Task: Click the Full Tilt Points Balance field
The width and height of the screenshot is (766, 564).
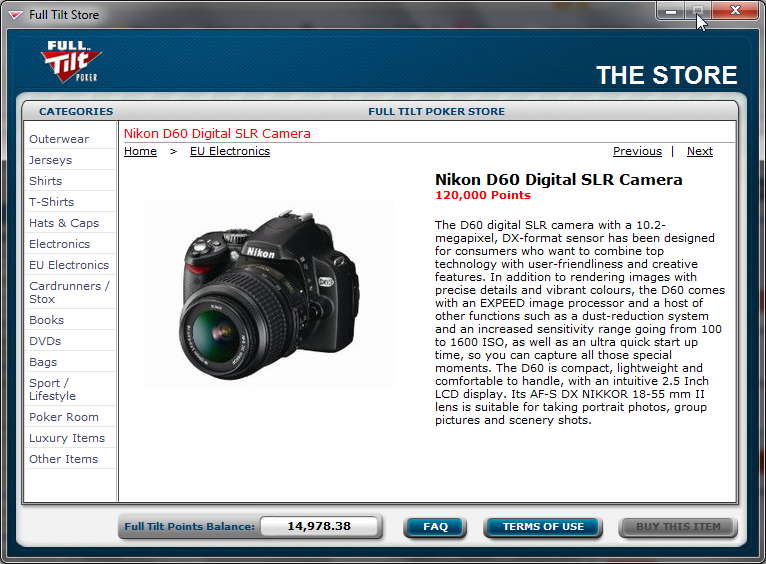Action: (319, 526)
